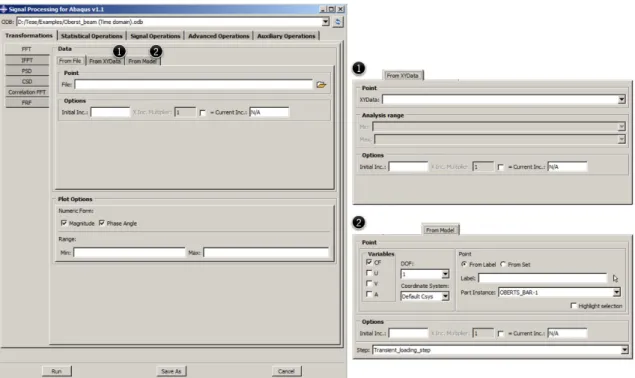Switch to From XYData tab in main dialog
This screenshot has height=378, width=635.
(x=105, y=61)
